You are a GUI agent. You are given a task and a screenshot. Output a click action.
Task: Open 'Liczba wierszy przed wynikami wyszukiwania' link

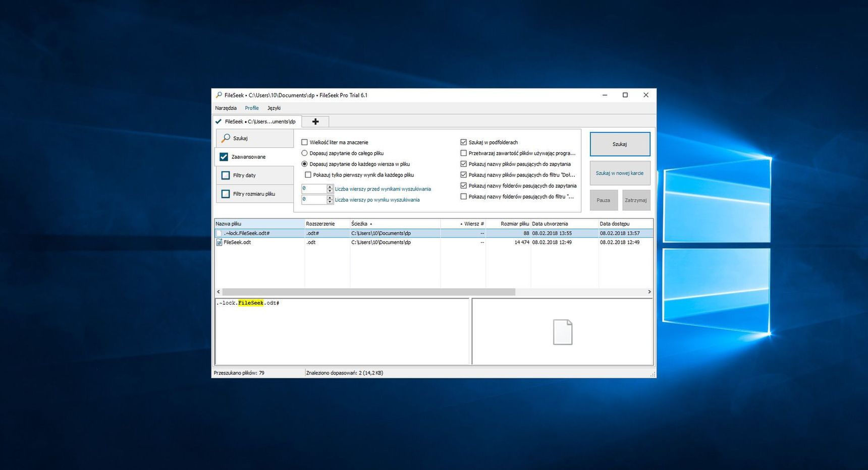pos(383,189)
